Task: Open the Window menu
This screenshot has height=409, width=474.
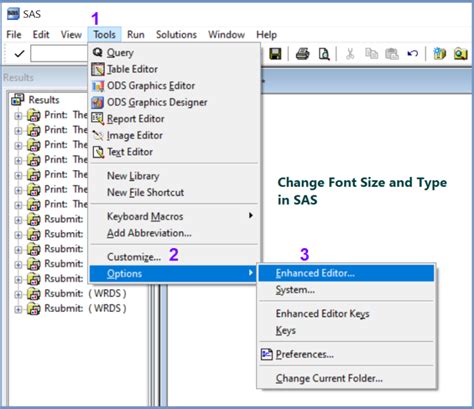Action: click(226, 35)
